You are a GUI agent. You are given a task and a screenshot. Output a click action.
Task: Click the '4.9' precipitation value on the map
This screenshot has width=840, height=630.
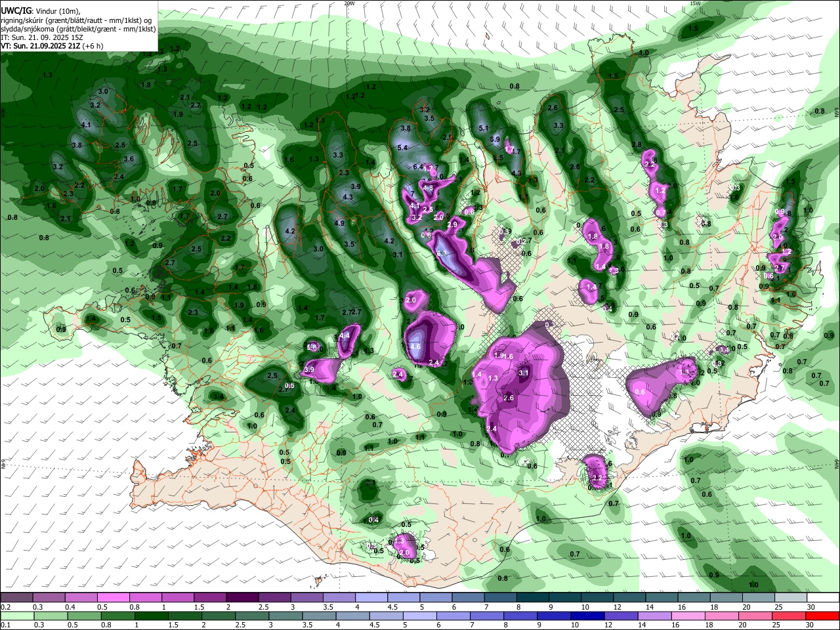pyautogui.click(x=339, y=224)
